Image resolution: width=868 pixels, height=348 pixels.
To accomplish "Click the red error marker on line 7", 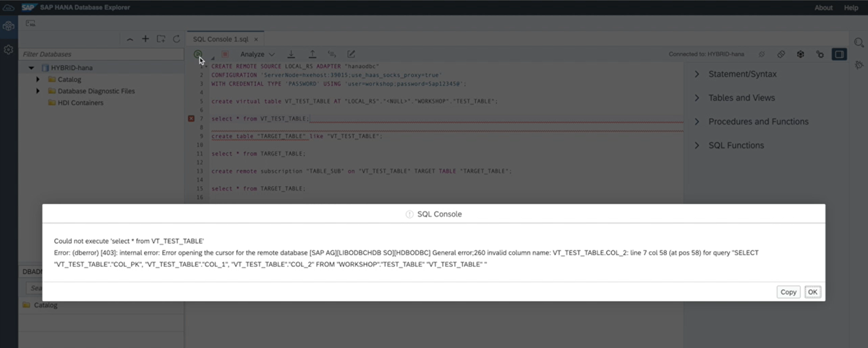I will click(x=192, y=118).
